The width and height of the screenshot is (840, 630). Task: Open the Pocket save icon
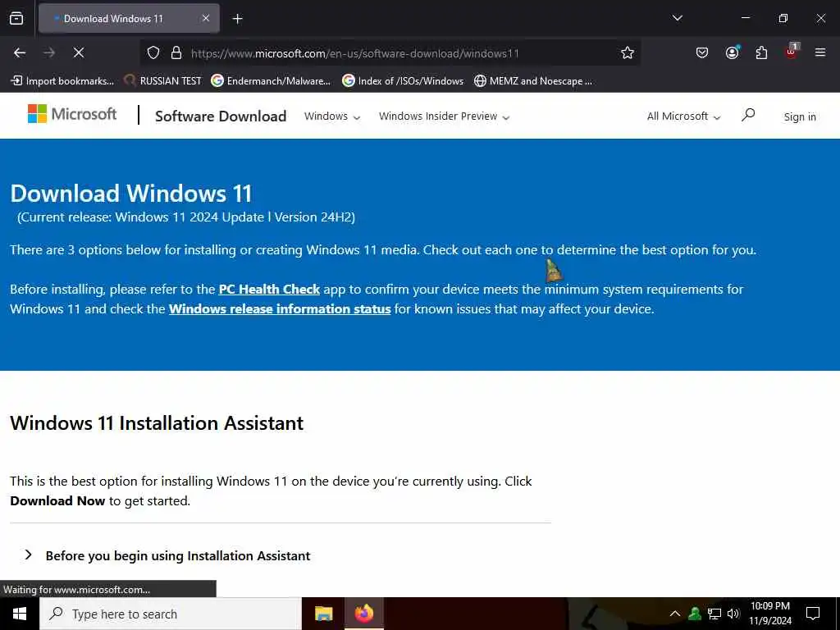click(702, 52)
